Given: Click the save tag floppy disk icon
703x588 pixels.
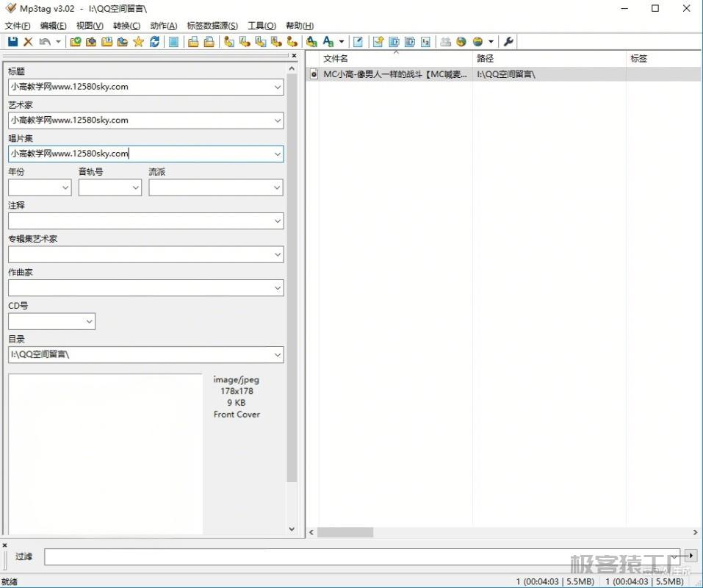Looking at the screenshot, I should pos(12,42).
